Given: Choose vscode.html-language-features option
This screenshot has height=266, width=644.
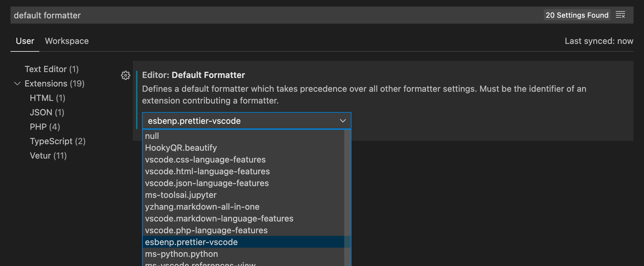Looking at the screenshot, I should (243, 171).
